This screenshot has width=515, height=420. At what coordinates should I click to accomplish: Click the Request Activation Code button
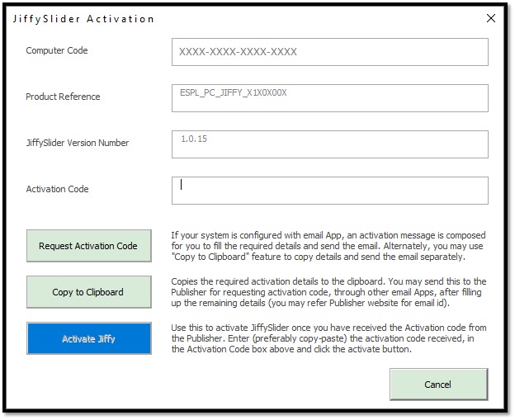(89, 246)
